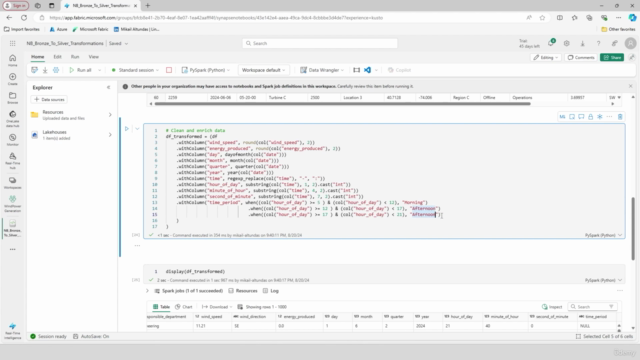Lock the cell with lock icon
The image size is (640, 360).
point(591,117)
